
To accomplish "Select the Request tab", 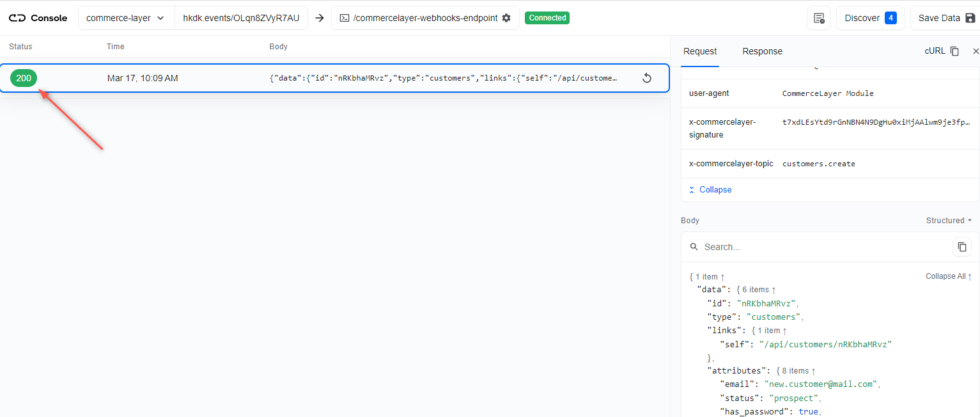I will coord(700,51).
